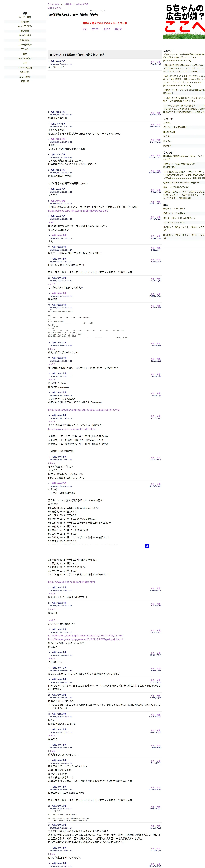This screenshot has width=205, height=868.
Task: Follow the >>15 anchor in post 16
Action: tap(51, 349)
